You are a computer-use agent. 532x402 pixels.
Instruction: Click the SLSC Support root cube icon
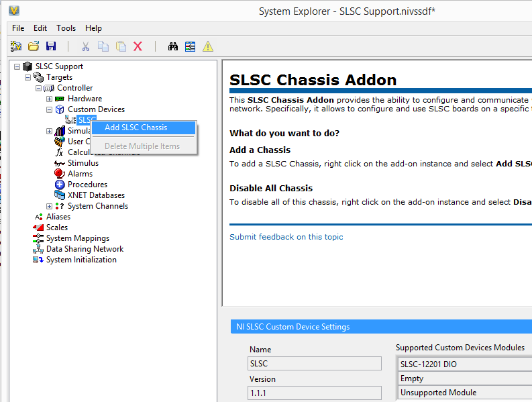pos(28,66)
